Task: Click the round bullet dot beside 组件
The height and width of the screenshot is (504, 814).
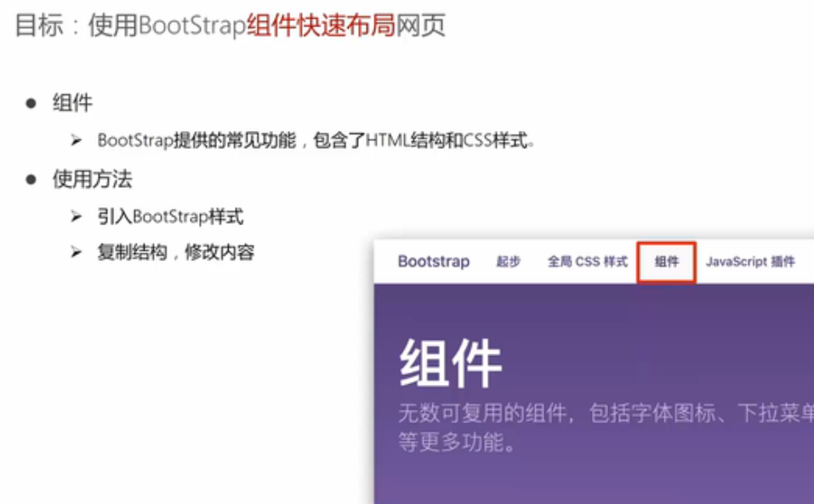Action: click(x=31, y=103)
